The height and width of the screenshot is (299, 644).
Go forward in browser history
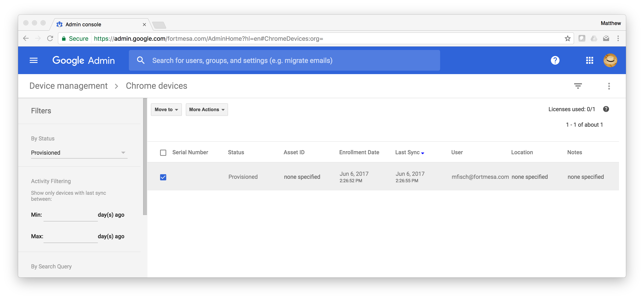[38, 39]
